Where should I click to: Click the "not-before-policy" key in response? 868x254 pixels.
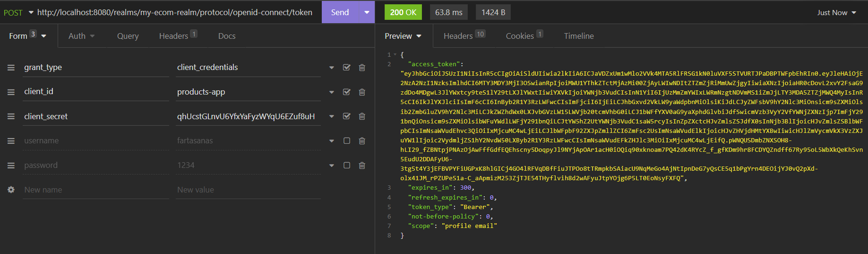(x=443, y=217)
